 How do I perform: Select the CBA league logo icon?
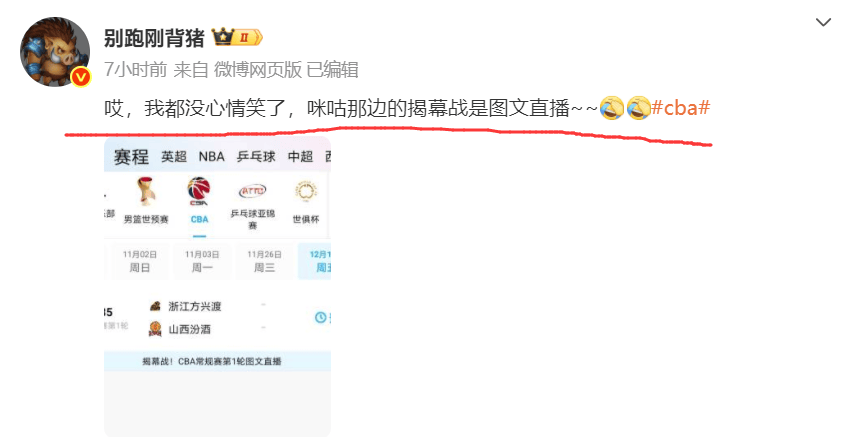tap(199, 191)
